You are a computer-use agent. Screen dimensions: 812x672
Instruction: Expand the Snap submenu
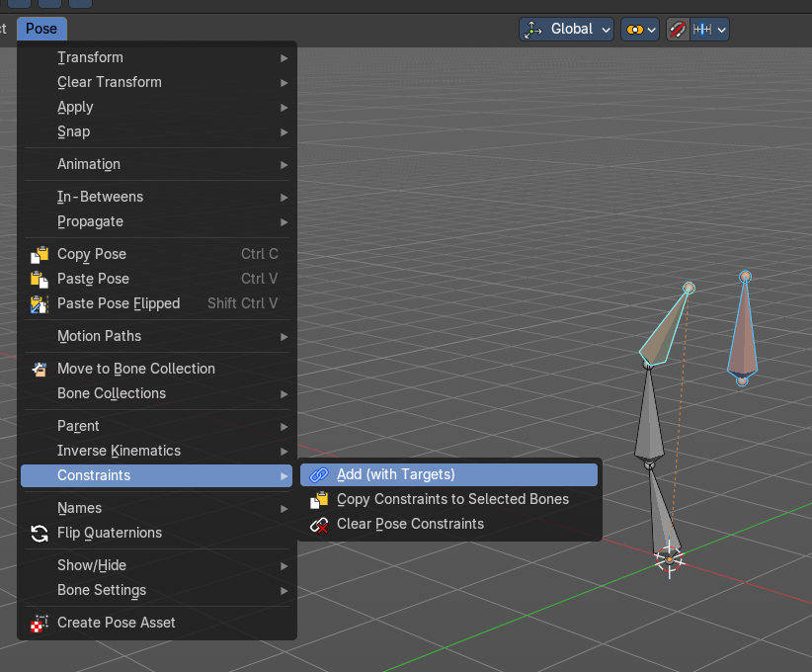157,132
